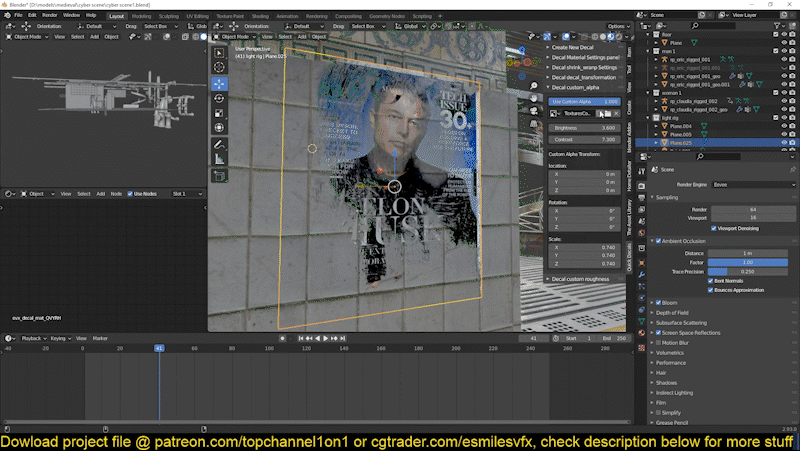Collapse Decal custom_alpha panel
The height and width of the screenshot is (451, 800).
coord(585,87)
